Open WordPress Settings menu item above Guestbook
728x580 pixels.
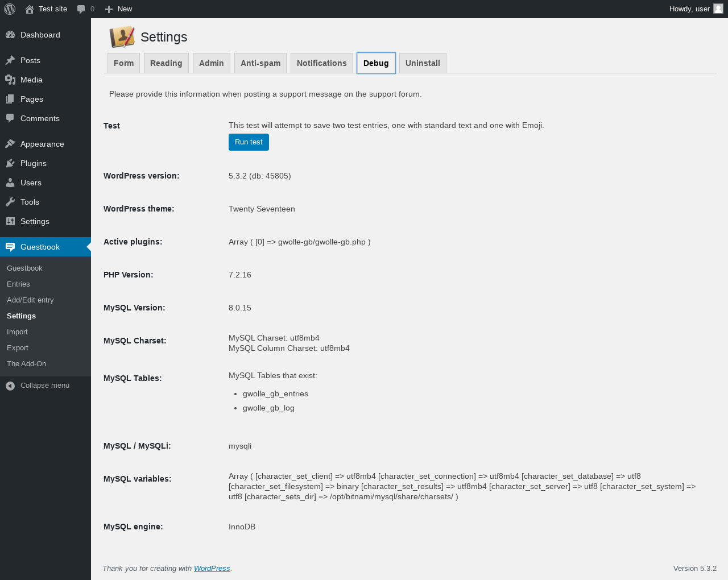45,221
